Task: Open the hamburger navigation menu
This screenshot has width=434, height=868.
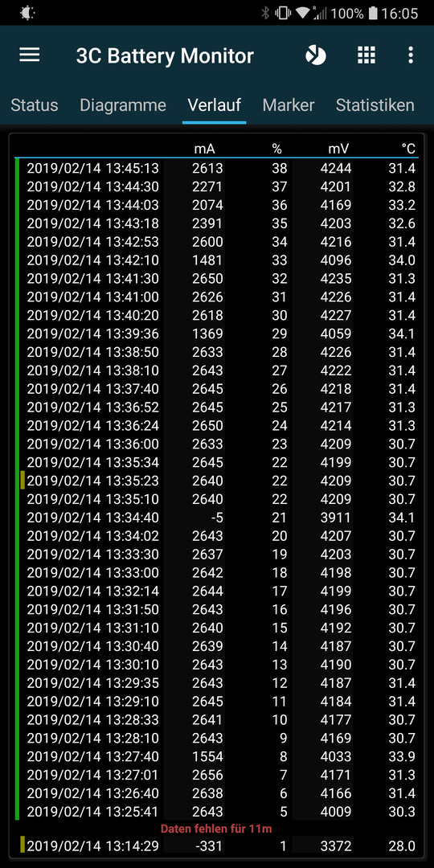Action: click(30, 55)
